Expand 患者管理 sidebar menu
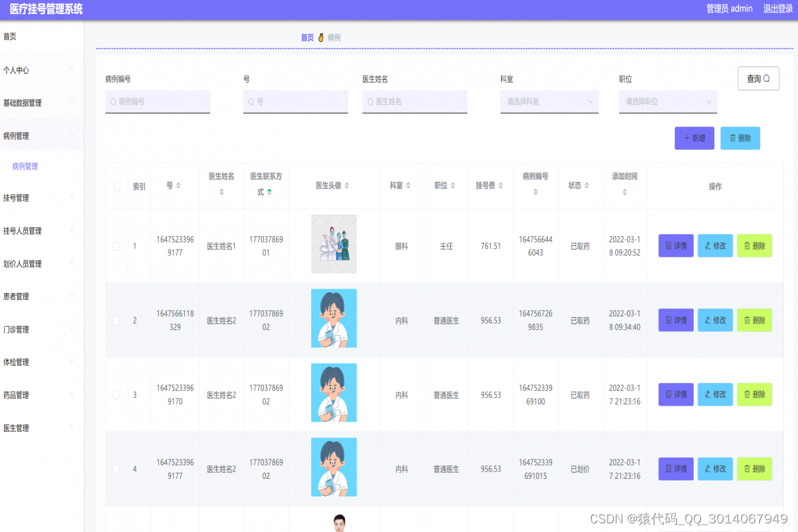 tap(42, 296)
